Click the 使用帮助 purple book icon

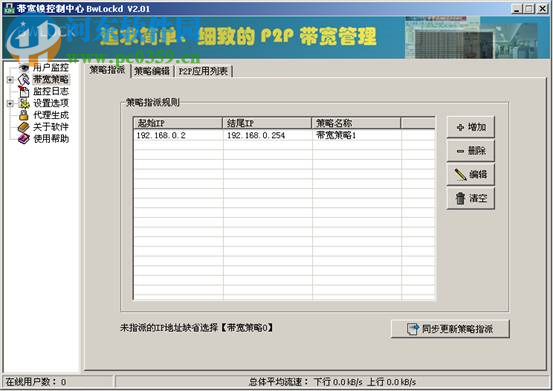24,139
